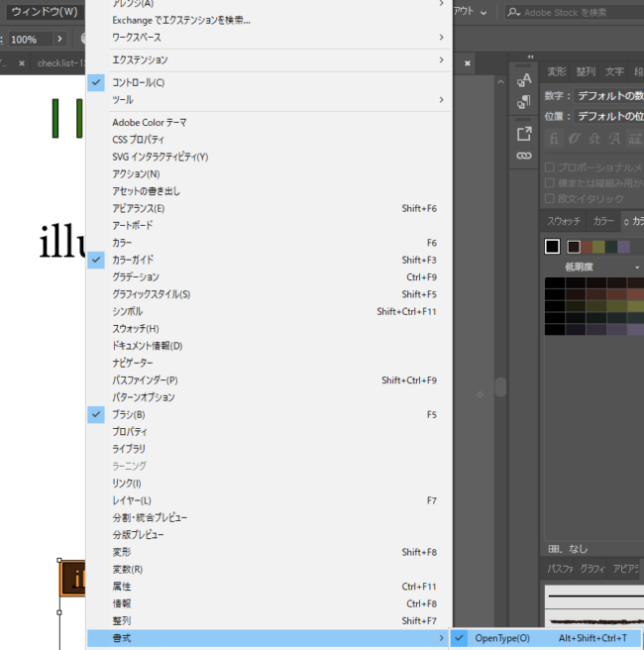Image resolution: width=644 pixels, height=650 pixels.
Task: Choose Exchange でエクステンションを検索
Action: [181, 20]
